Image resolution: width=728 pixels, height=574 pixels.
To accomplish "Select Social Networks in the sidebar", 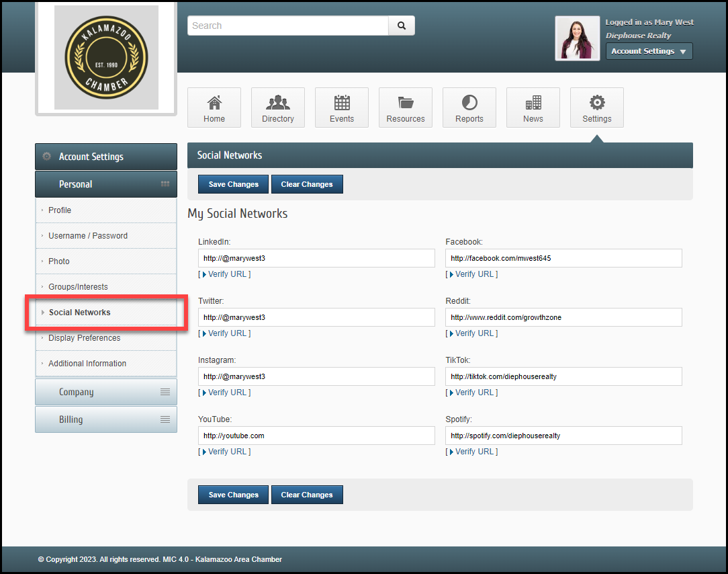I will pyautogui.click(x=80, y=313).
